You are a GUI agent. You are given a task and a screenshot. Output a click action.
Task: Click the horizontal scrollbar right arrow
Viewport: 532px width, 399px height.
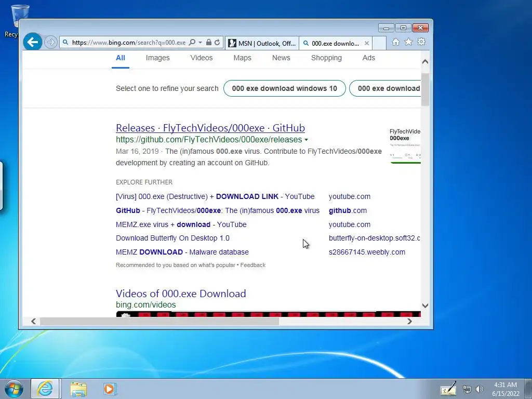(409, 321)
